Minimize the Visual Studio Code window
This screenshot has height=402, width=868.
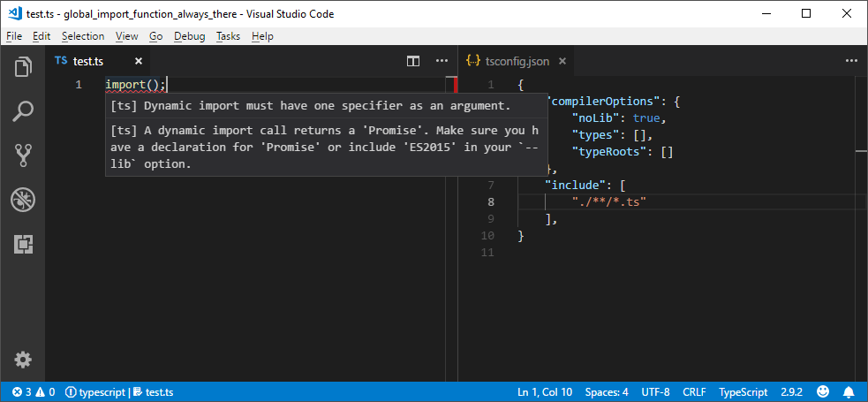point(766,13)
